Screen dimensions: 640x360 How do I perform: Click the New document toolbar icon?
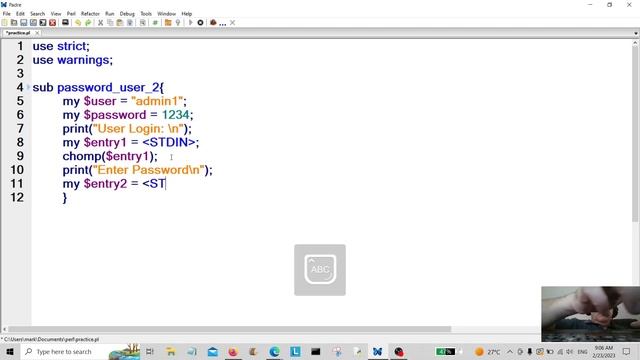[x=4, y=23]
